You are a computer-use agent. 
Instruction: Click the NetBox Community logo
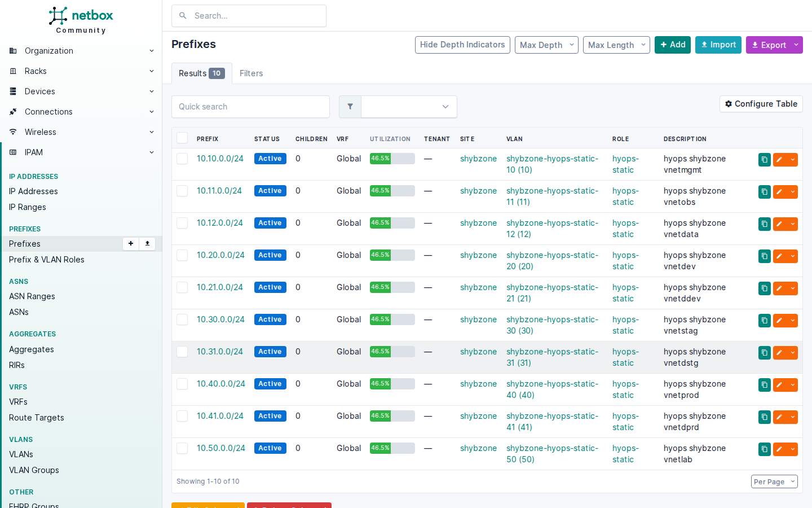pyautogui.click(x=81, y=20)
